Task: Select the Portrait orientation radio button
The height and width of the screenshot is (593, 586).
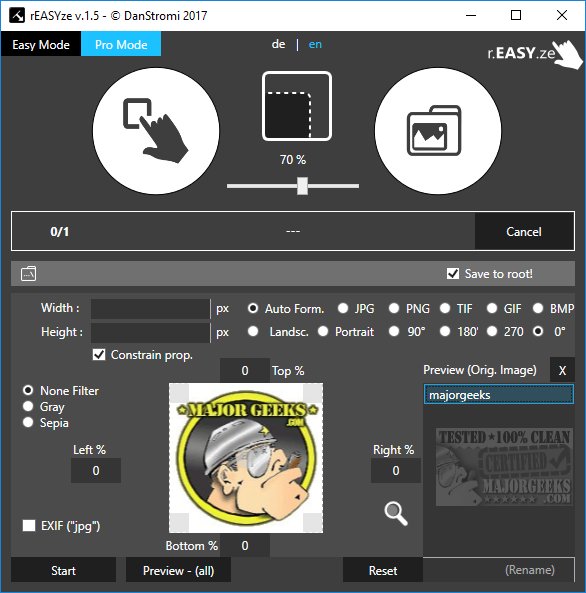Action: point(323,331)
